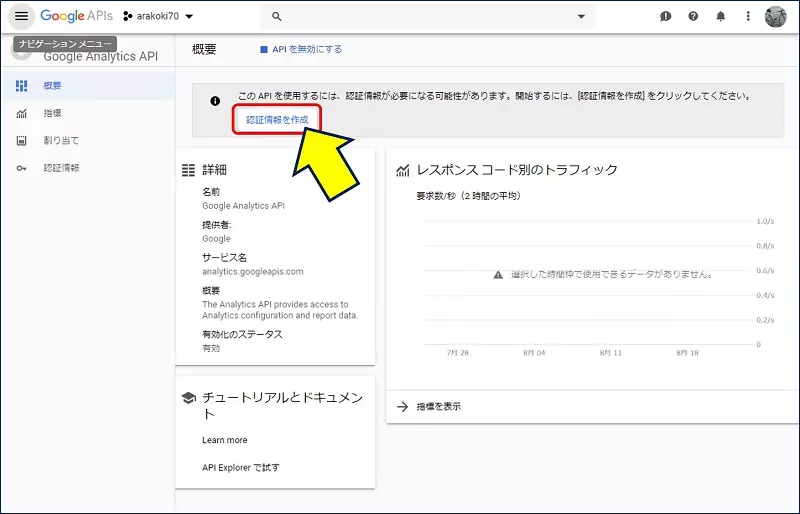Image resolution: width=800 pixels, height=514 pixels.
Task: Focus the top search input field
Action: click(426, 16)
